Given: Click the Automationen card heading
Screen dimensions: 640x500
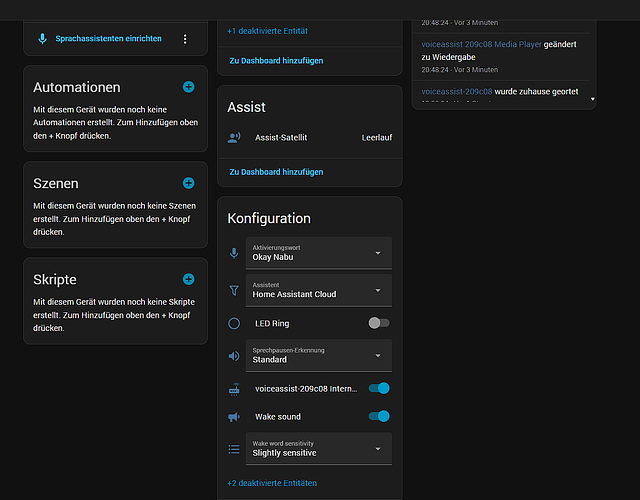Looking at the screenshot, I should point(77,87).
